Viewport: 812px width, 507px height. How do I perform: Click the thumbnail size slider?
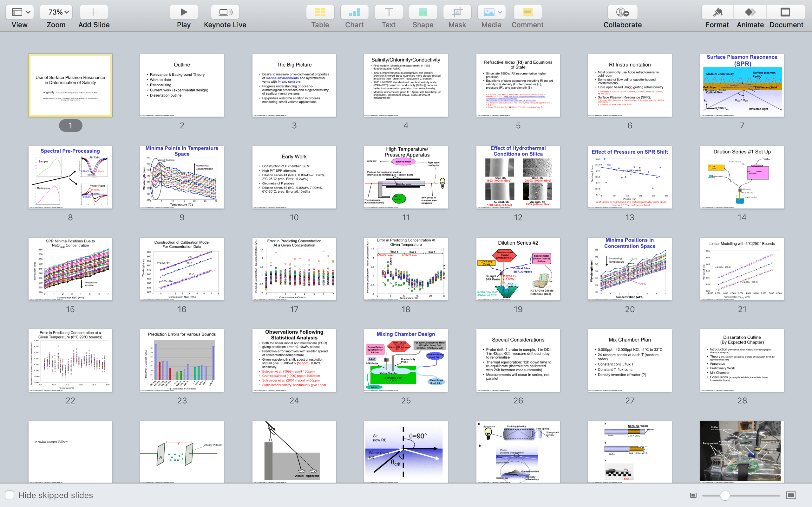(x=725, y=495)
